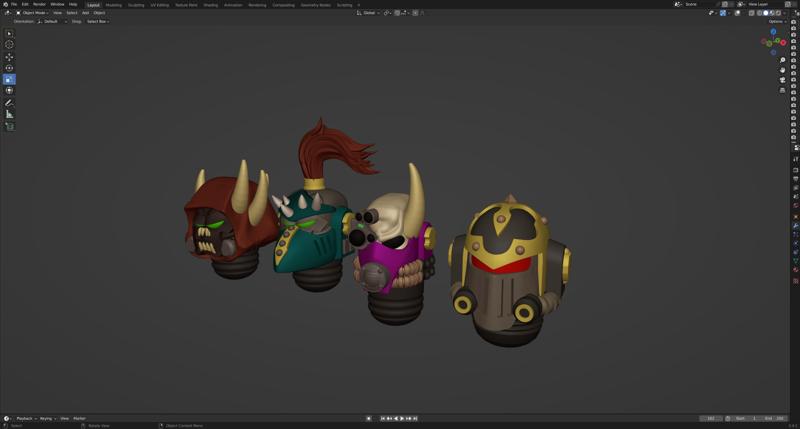
Task: Expand the Global transform orientation dropdown
Action: click(370, 13)
